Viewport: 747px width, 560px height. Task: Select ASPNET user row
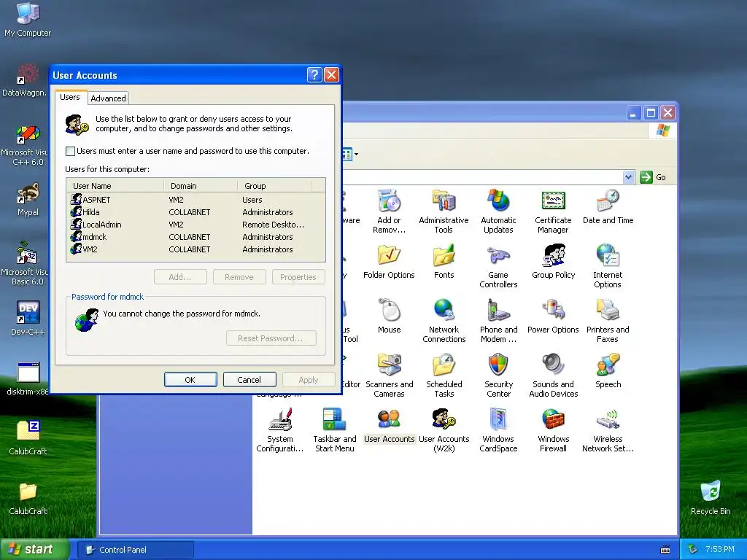click(x=196, y=200)
